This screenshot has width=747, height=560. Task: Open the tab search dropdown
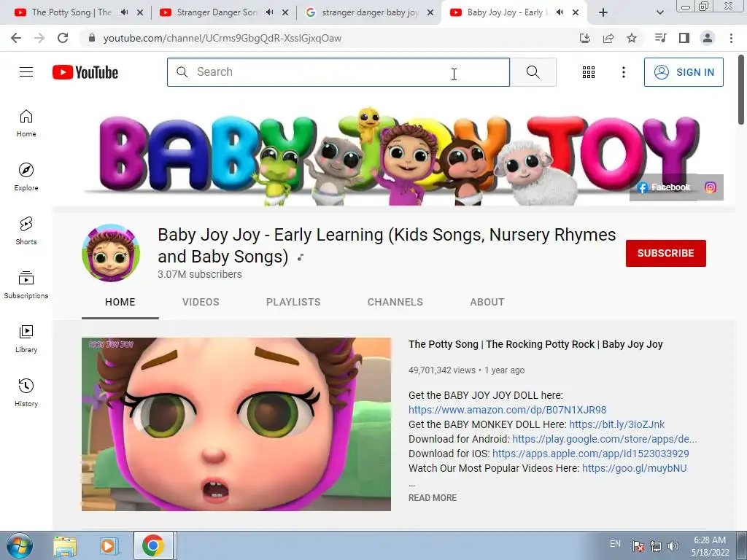(659, 12)
